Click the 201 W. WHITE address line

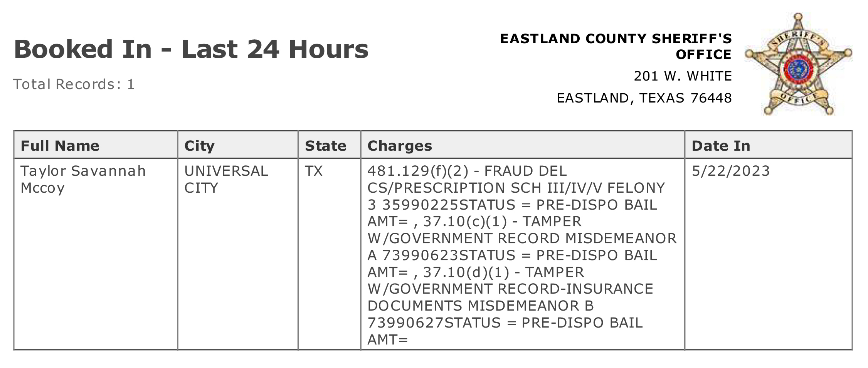[x=683, y=76]
